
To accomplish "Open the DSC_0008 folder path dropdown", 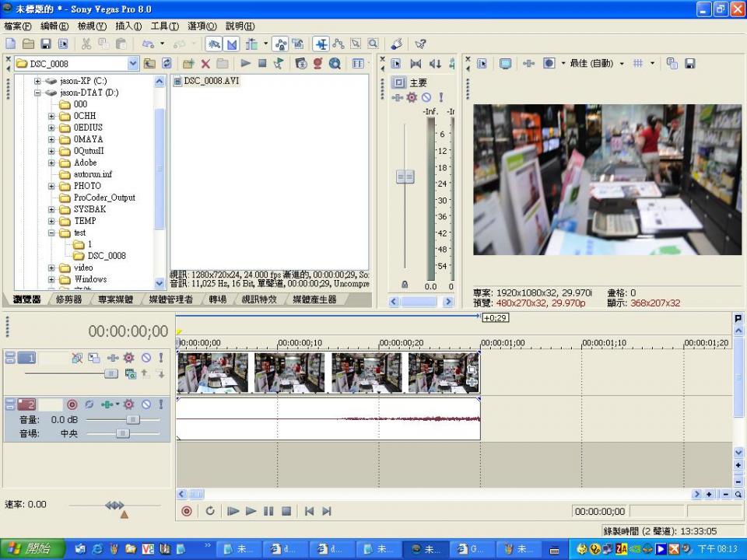I will [x=132, y=63].
